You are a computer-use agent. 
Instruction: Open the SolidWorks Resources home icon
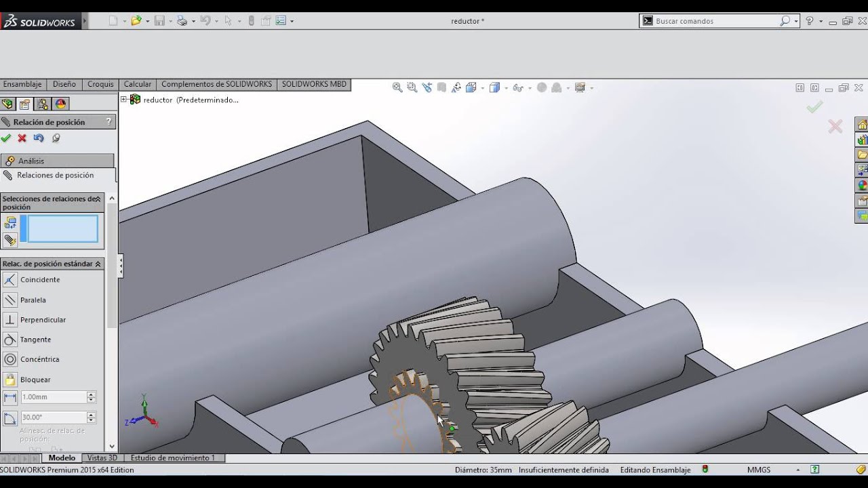(862, 125)
